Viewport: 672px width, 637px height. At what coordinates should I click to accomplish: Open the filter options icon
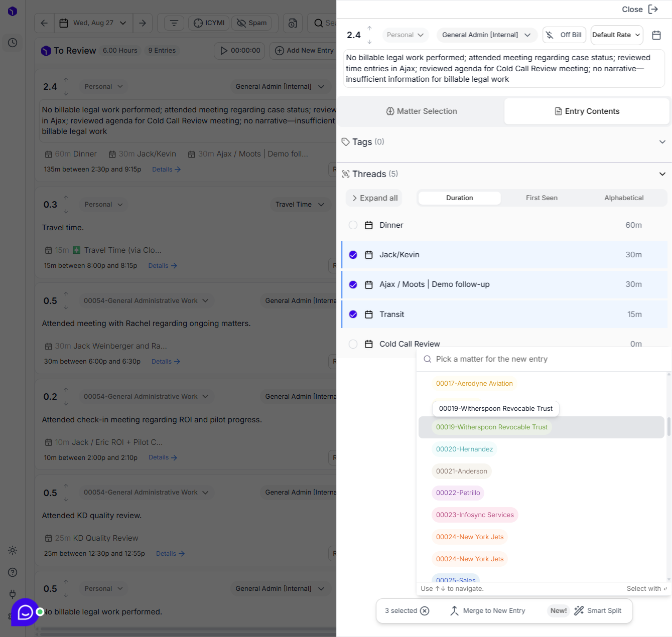[x=174, y=23]
